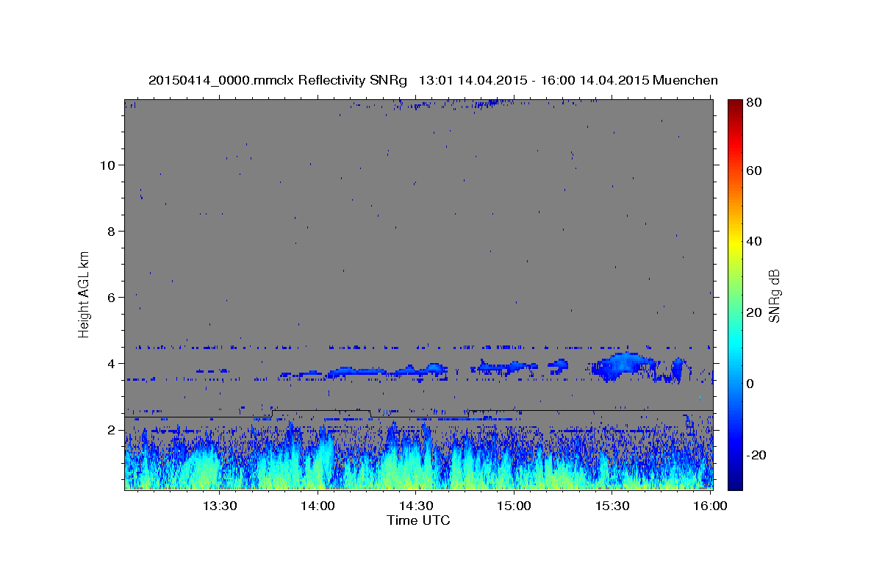The height and width of the screenshot is (588, 882).
Task: Click the height axis label 10
Action: click(107, 165)
